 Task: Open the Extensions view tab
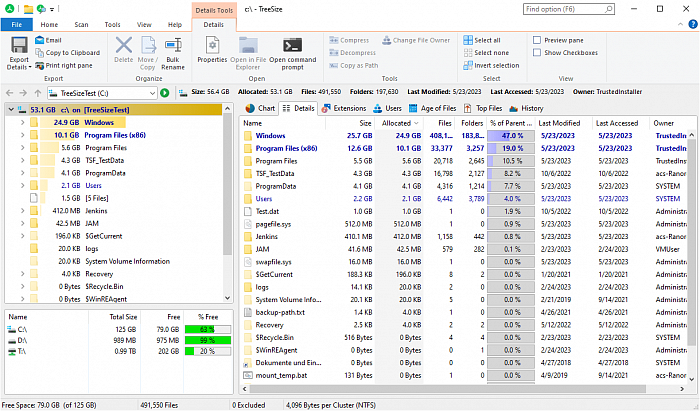[344, 108]
